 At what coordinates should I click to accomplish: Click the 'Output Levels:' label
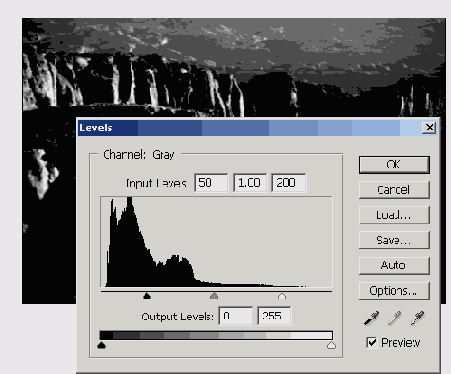[177, 316]
